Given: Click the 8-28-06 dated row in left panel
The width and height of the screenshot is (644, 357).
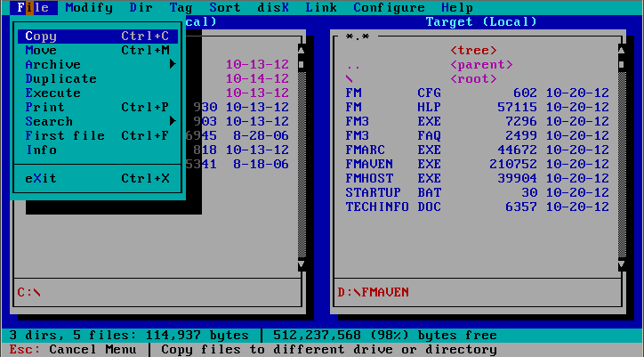Looking at the screenshot, I should point(237,135).
